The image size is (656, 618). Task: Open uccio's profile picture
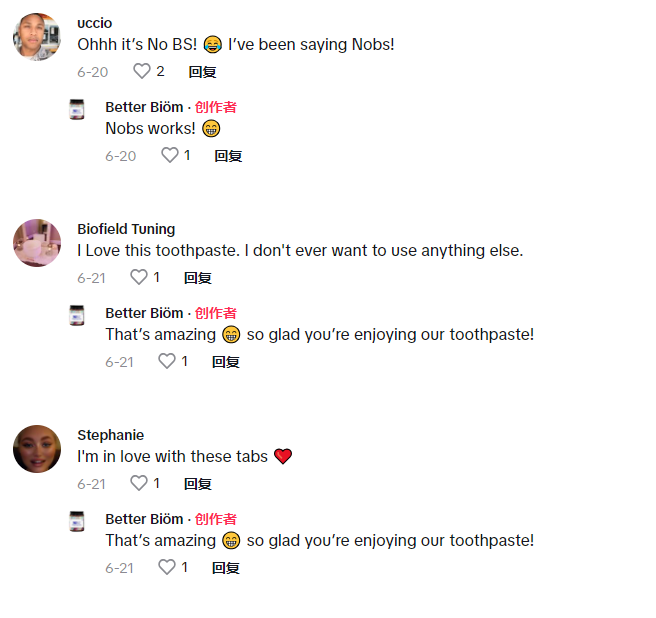(37, 37)
